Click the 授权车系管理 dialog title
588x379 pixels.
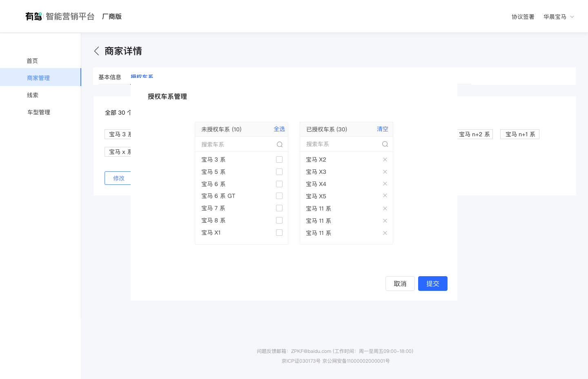point(167,96)
